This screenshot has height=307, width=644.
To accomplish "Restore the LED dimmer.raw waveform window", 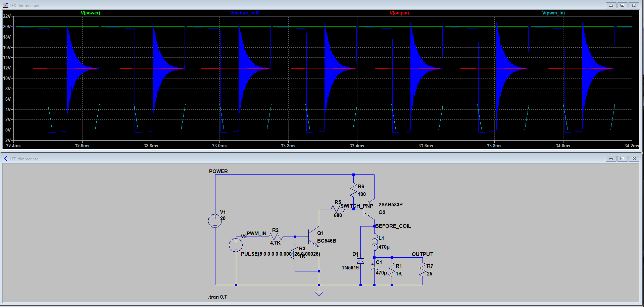I will 622,5.
